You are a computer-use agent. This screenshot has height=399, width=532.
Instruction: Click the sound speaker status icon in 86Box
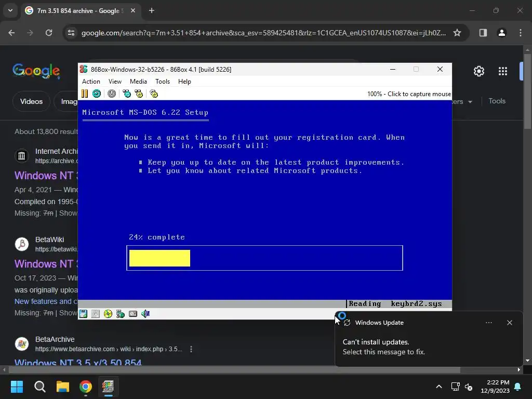145,314
